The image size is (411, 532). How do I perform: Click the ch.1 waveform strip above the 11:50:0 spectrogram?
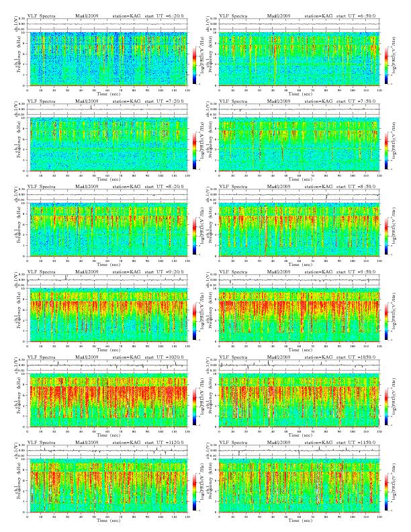point(299,451)
